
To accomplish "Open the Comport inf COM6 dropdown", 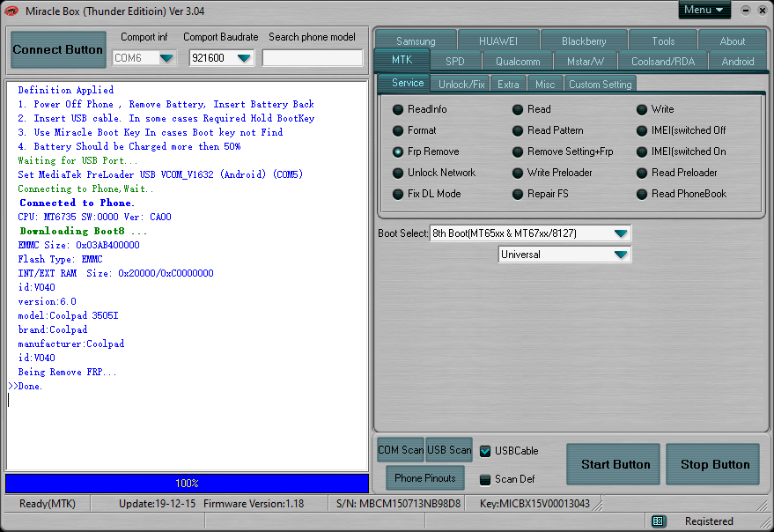I will (166, 58).
